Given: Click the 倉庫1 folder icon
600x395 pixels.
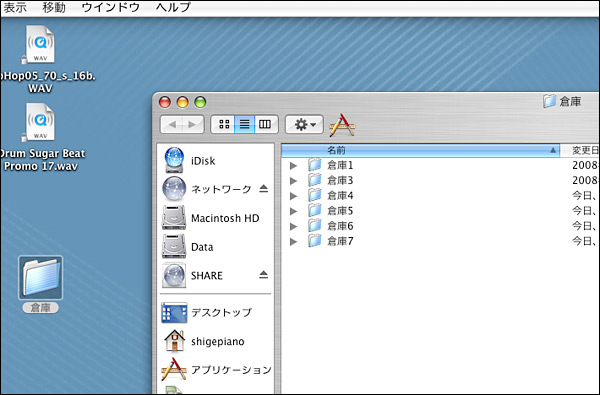Looking at the screenshot, I should tap(315, 165).
